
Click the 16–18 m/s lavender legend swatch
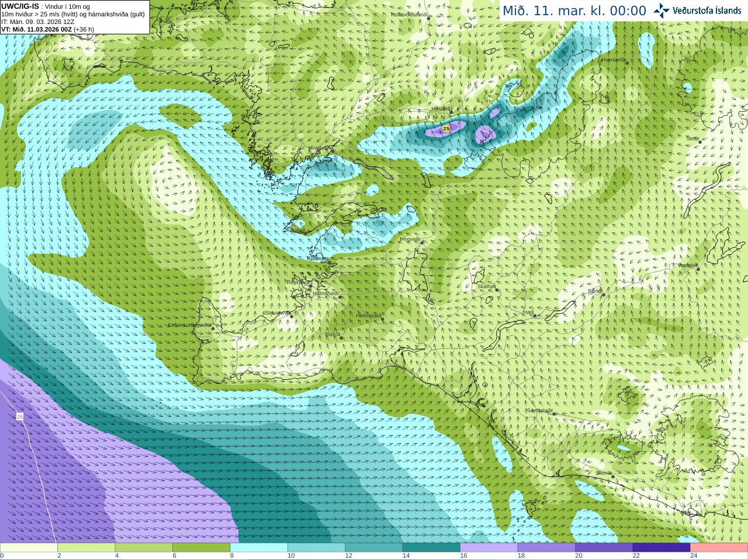[489, 548]
